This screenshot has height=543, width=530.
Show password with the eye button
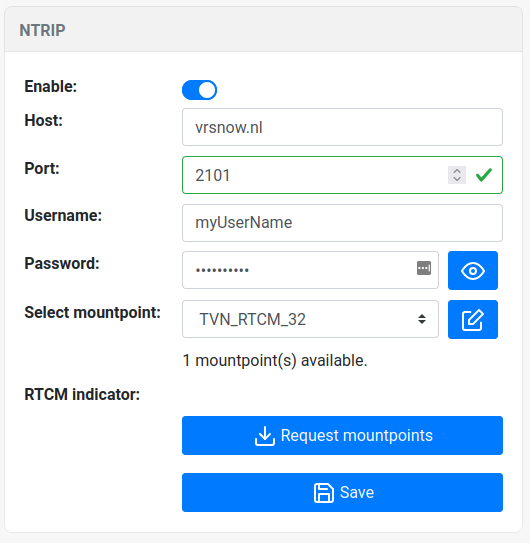coord(473,270)
